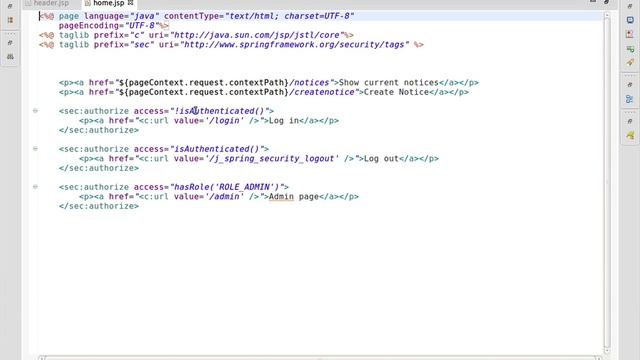The width and height of the screenshot is (640, 360).
Task: Click the horizontal scrollbar at editor bottom
Action: pyautogui.click(x=320, y=358)
